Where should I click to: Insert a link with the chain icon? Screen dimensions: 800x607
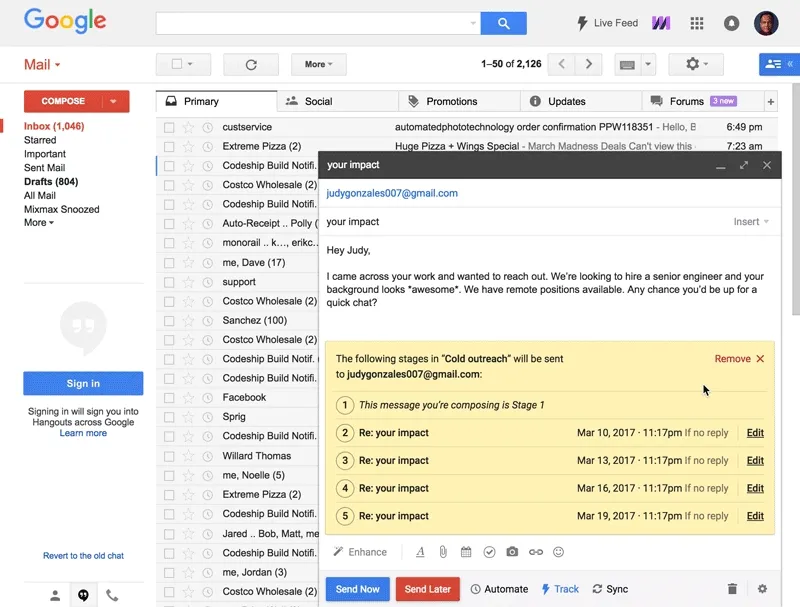[536, 552]
